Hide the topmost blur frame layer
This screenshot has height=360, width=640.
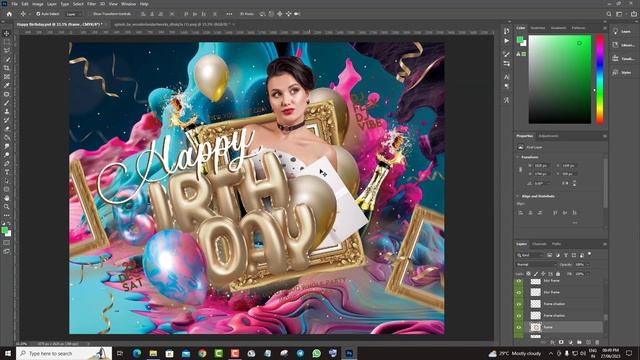[x=519, y=281]
